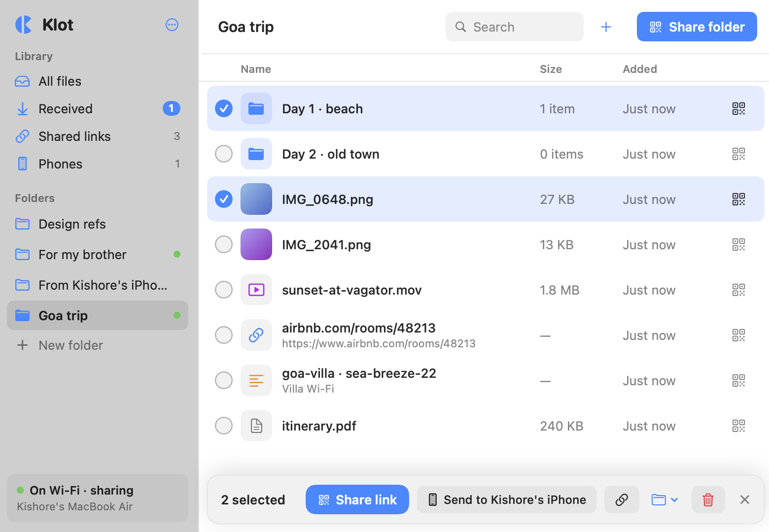
Task: Show QR code for sunset-at-vagator.mov
Action: click(x=738, y=290)
